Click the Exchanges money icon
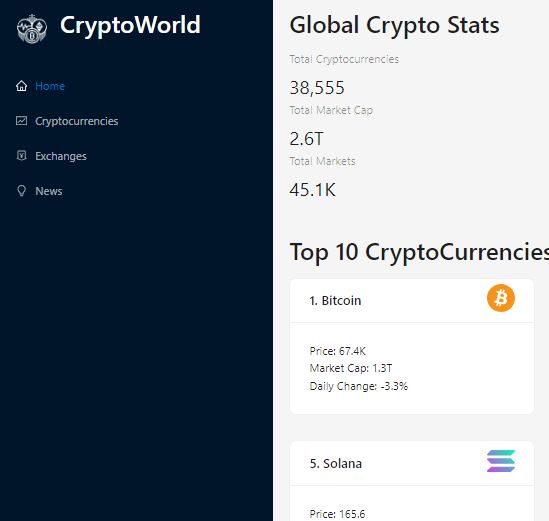Viewport: 549px width, 521px height. (21, 155)
